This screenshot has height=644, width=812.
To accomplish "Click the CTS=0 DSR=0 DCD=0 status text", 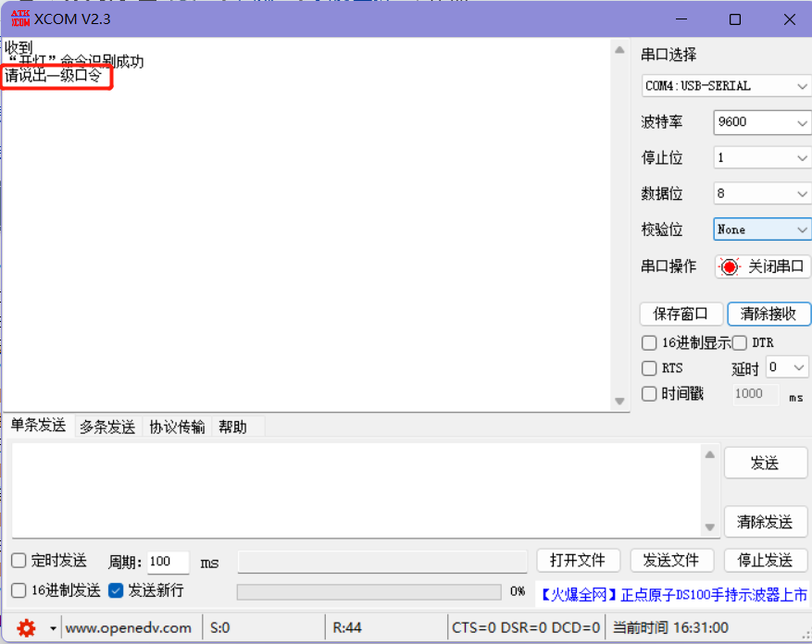I will click(526, 628).
